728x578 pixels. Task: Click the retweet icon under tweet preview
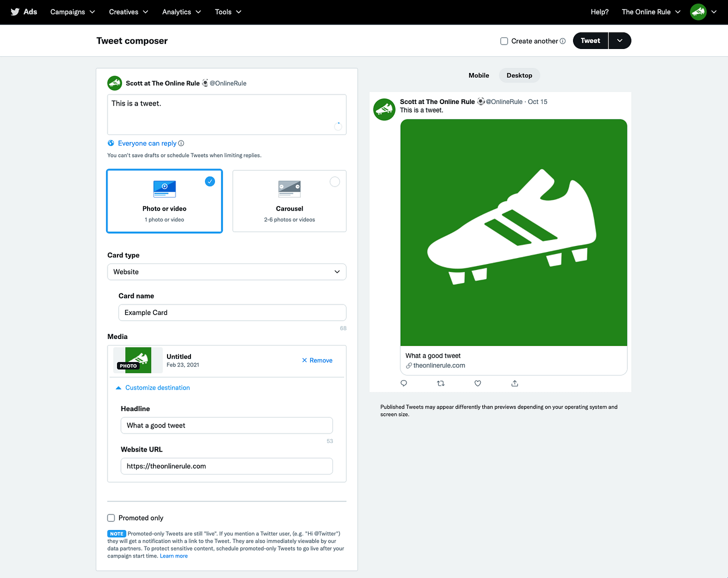[x=440, y=383]
